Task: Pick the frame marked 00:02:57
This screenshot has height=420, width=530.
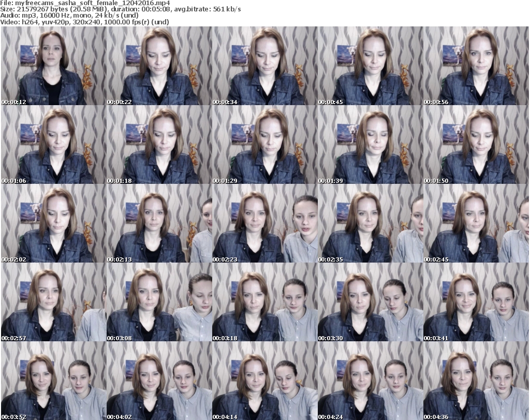Action: (54, 302)
